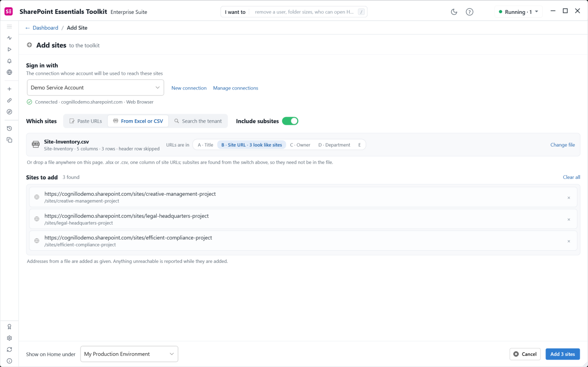The width and height of the screenshot is (588, 367).
Task: Select the From Excel or CSV tab
Action: point(138,121)
